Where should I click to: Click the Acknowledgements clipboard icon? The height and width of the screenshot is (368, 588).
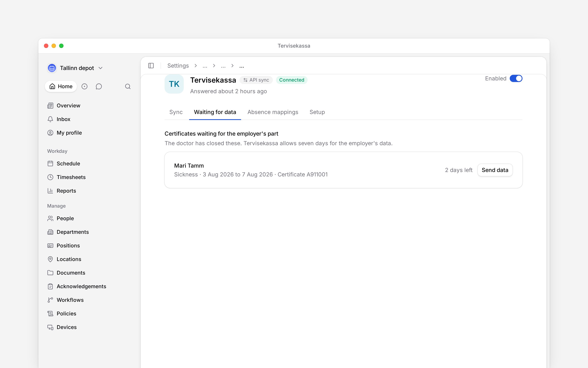pyautogui.click(x=50, y=286)
